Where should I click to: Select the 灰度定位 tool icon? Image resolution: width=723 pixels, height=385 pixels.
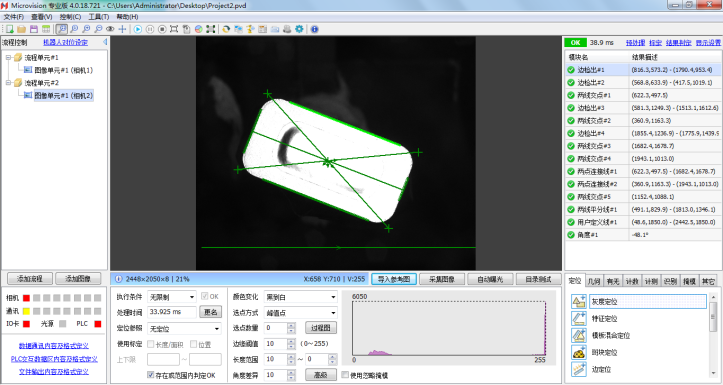click(578, 302)
